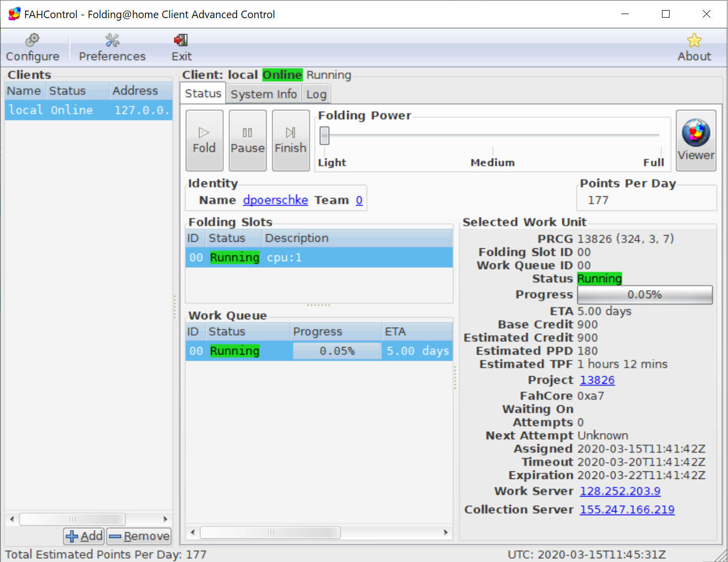Open the Log tab
The width and height of the screenshot is (728, 562).
point(316,94)
